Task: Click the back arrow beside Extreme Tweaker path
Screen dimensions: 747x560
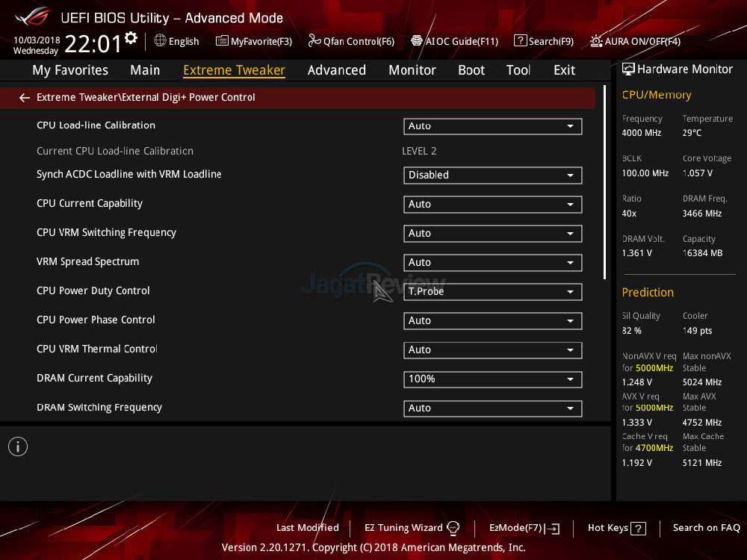Action: click(x=25, y=98)
